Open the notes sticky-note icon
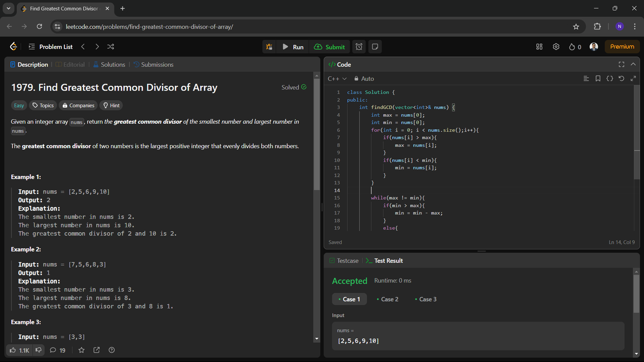Screen dimensions: 644x362 click(x=375, y=47)
